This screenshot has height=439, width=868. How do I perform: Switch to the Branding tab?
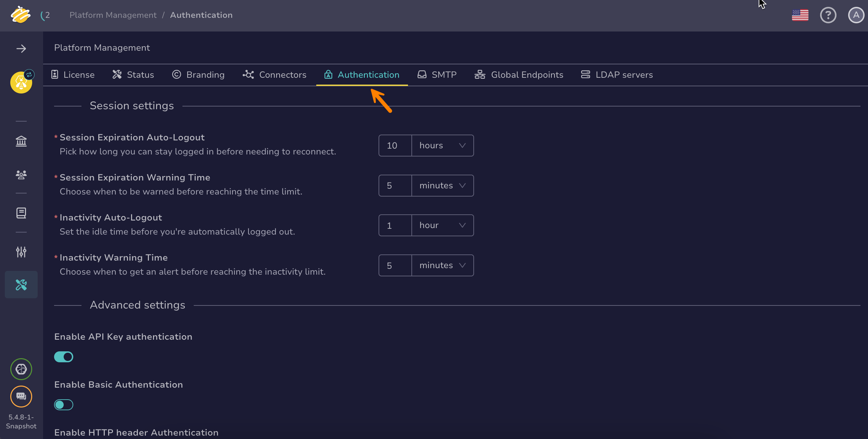(x=198, y=75)
